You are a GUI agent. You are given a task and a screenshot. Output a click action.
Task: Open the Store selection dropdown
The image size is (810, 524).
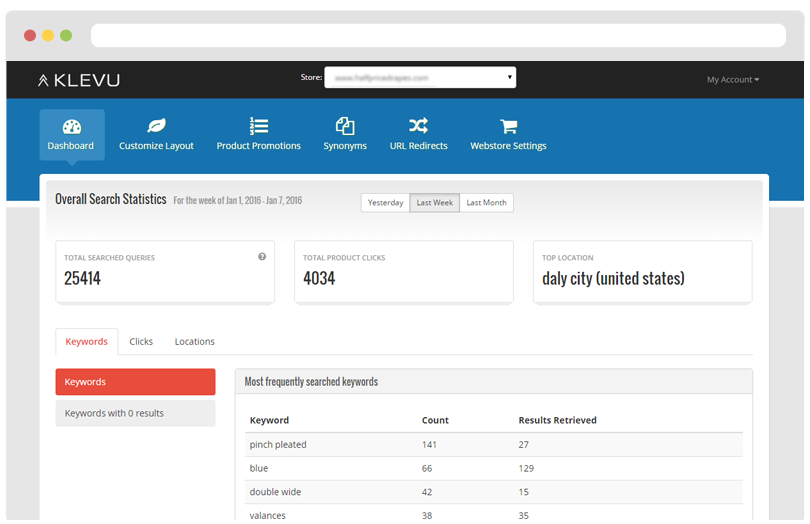420,78
